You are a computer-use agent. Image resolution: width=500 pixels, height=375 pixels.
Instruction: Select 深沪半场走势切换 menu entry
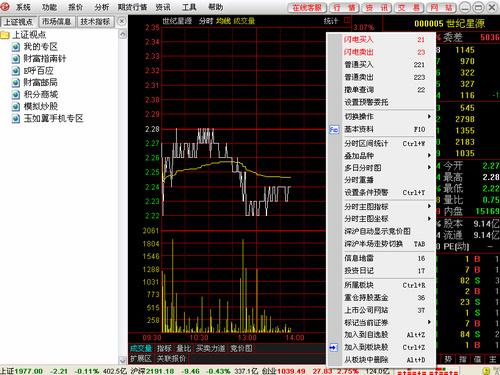click(385, 244)
